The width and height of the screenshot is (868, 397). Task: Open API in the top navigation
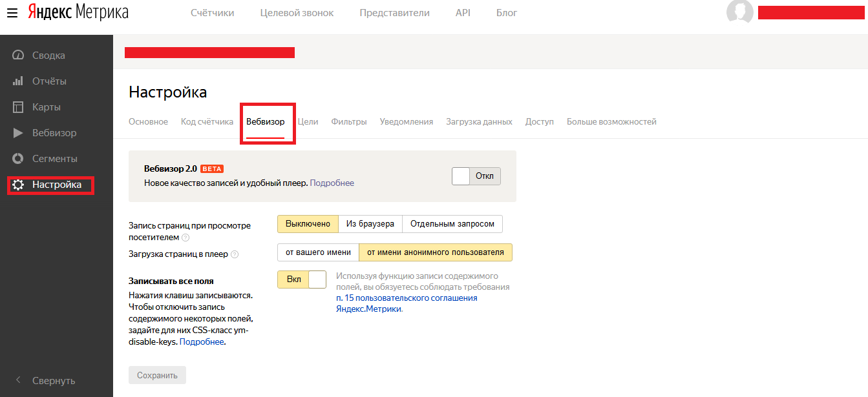pyautogui.click(x=463, y=13)
